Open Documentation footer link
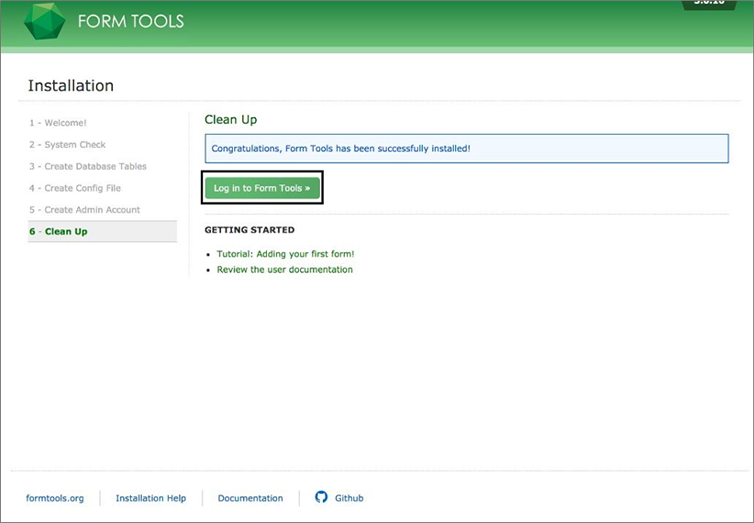The width and height of the screenshot is (754, 523). pos(250,498)
